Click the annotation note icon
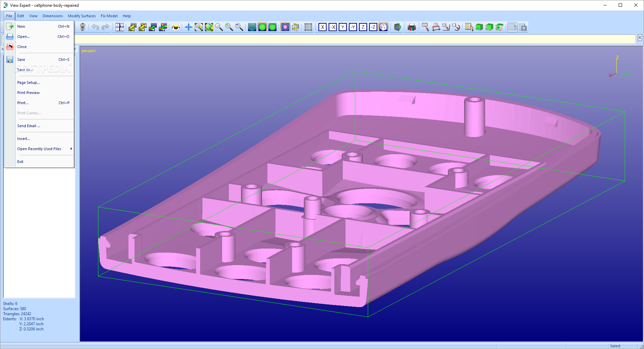Image resolution: width=644 pixels, height=349 pixels. (469, 27)
